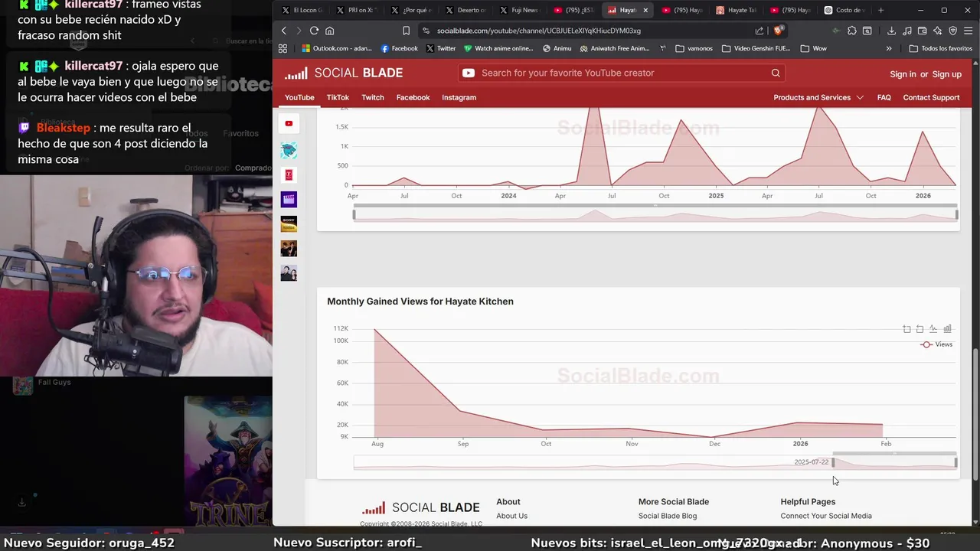The width and height of the screenshot is (980, 551).
Task: Open the T-Series channel avatar in sidebar
Action: pos(289,174)
